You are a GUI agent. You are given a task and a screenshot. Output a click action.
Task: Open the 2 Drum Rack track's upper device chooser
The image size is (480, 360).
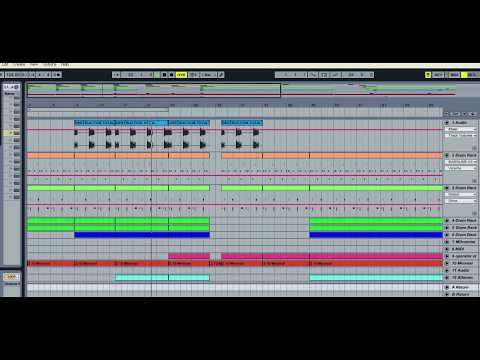(462, 162)
